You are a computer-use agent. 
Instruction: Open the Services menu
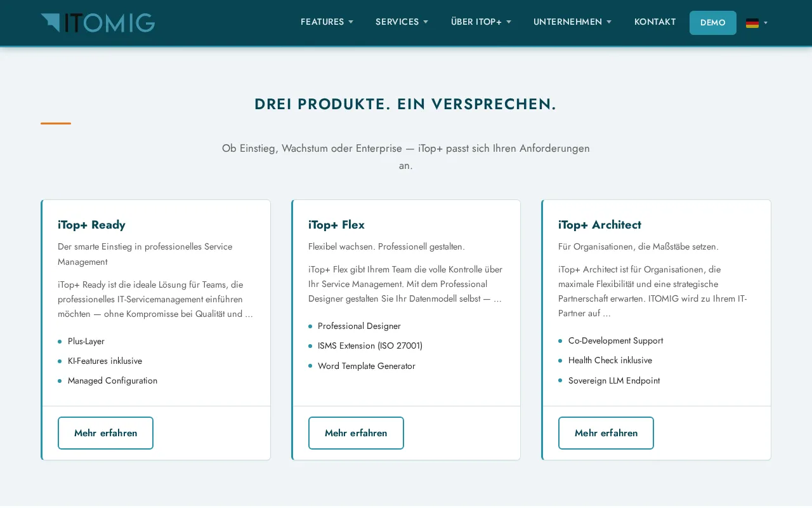[397, 22]
